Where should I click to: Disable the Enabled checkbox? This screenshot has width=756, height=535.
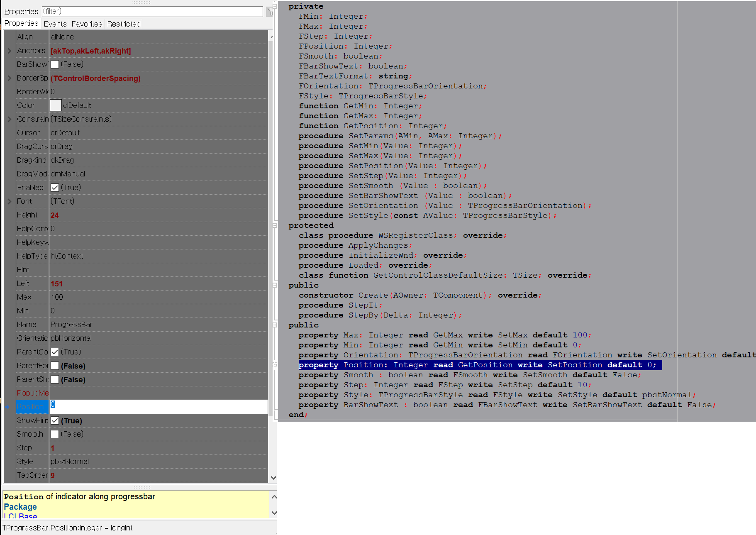[x=55, y=187]
